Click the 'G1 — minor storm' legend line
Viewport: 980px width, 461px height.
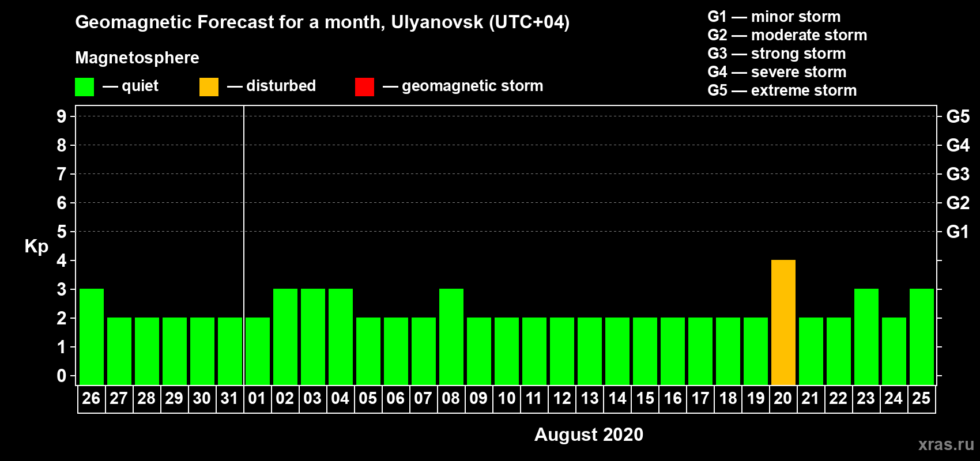point(774,17)
